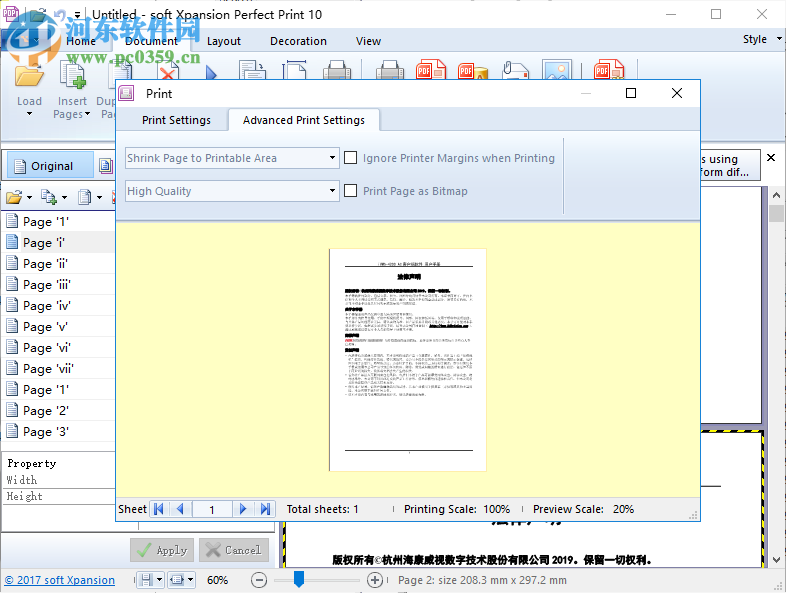Enable Ignore Printer Margins when Printing

[x=351, y=158]
